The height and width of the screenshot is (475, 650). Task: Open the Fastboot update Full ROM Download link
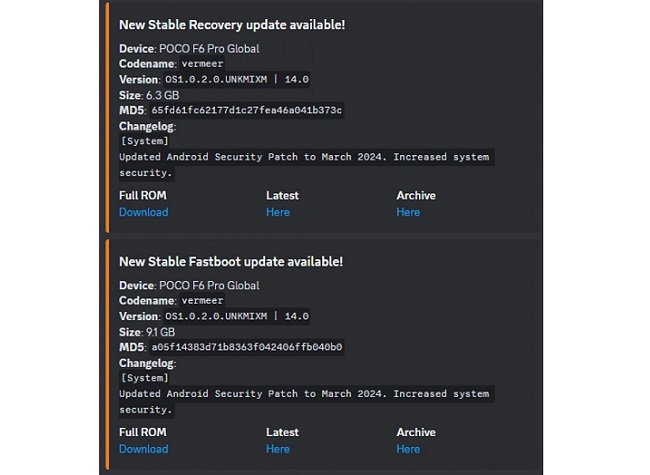click(143, 449)
